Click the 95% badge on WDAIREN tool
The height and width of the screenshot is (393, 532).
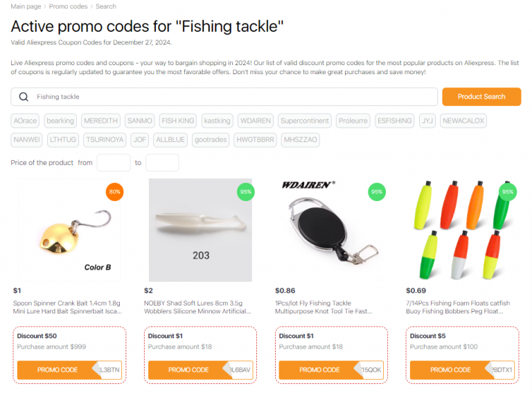click(377, 192)
